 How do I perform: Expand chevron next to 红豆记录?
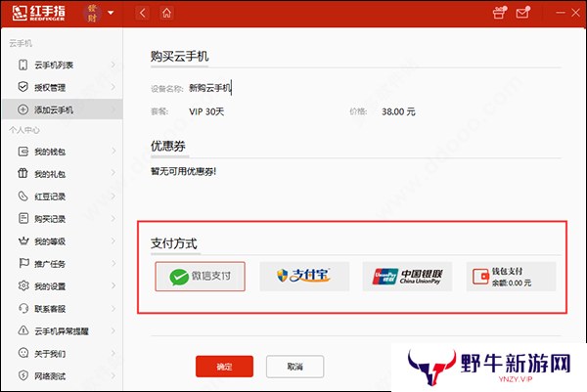point(113,196)
